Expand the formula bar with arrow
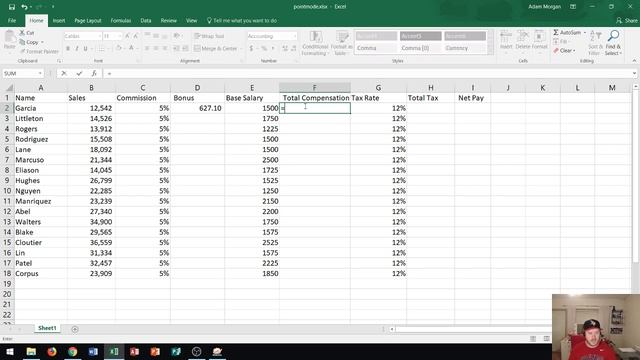This screenshot has width=640, height=360. coord(634,73)
